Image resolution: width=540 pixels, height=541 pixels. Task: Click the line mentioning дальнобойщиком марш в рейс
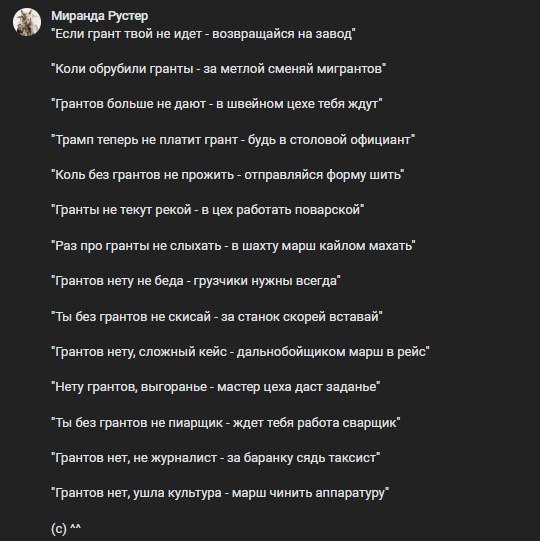[x=240, y=352]
